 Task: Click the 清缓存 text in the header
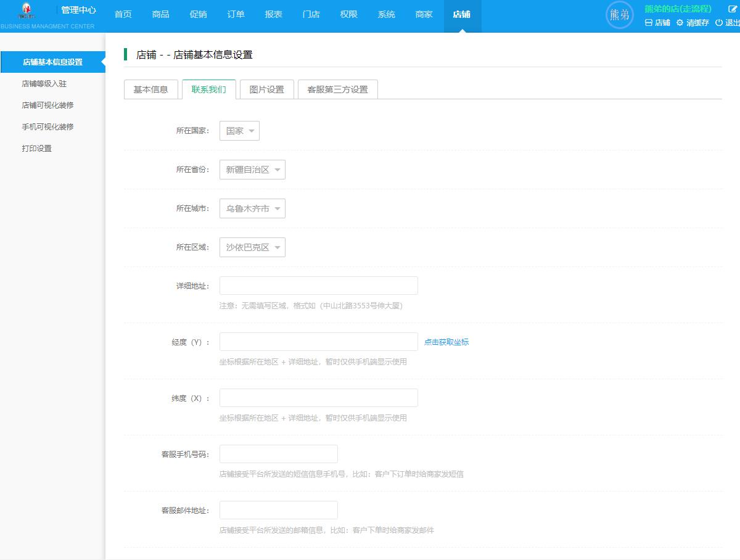(697, 23)
